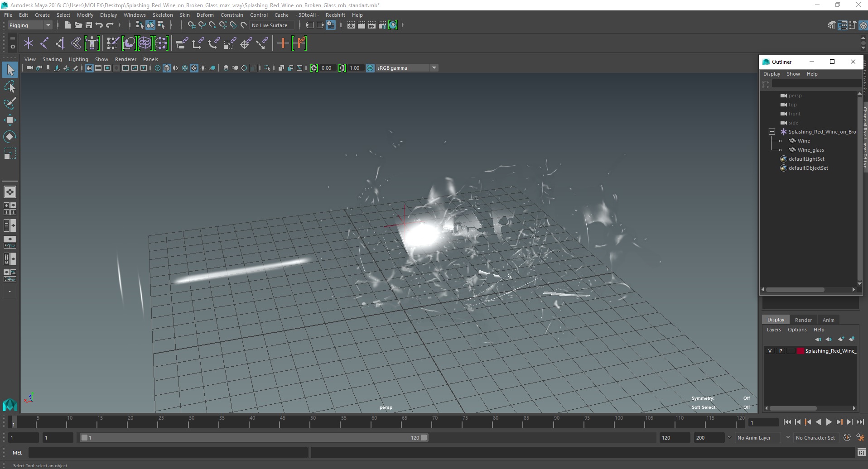Choose the Rotate tool in toolbox
Screen dimensions: 868x469
tap(10, 137)
